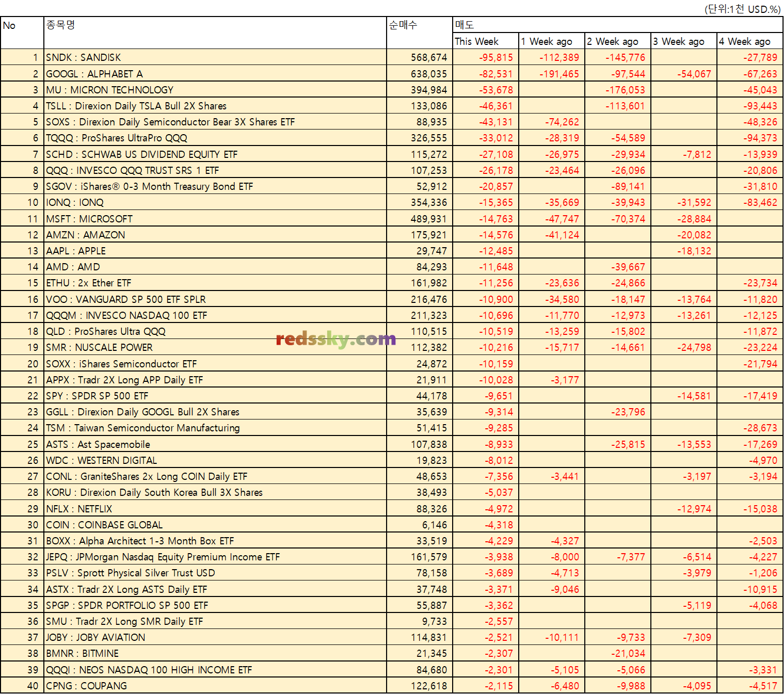Click net-buy value 489,931 for MICROSOFT
Viewport: 784px width, 694px height.
(x=429, y=219)
